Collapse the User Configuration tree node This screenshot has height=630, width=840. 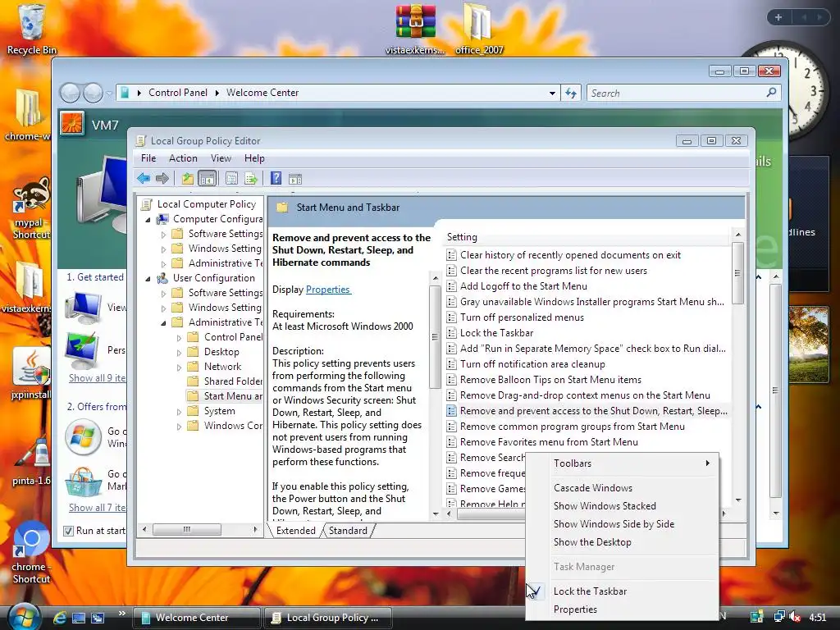(x=148, y=279)
